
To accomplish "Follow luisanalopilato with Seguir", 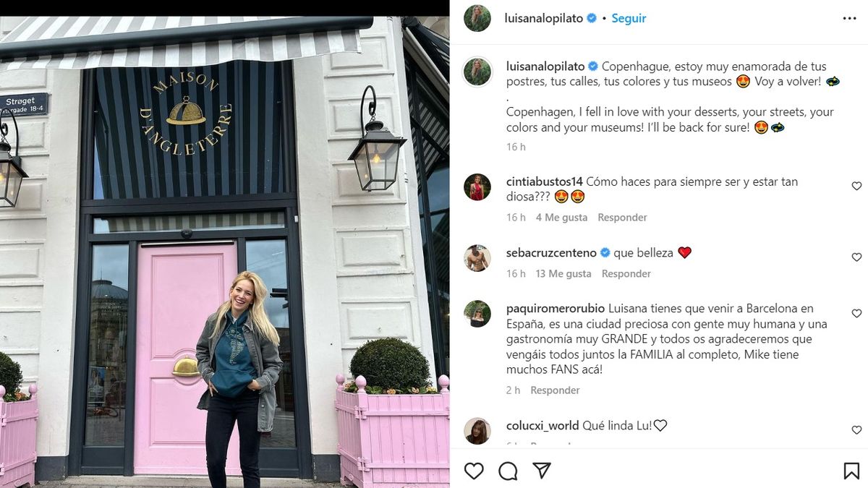I will tap(629, 19).
